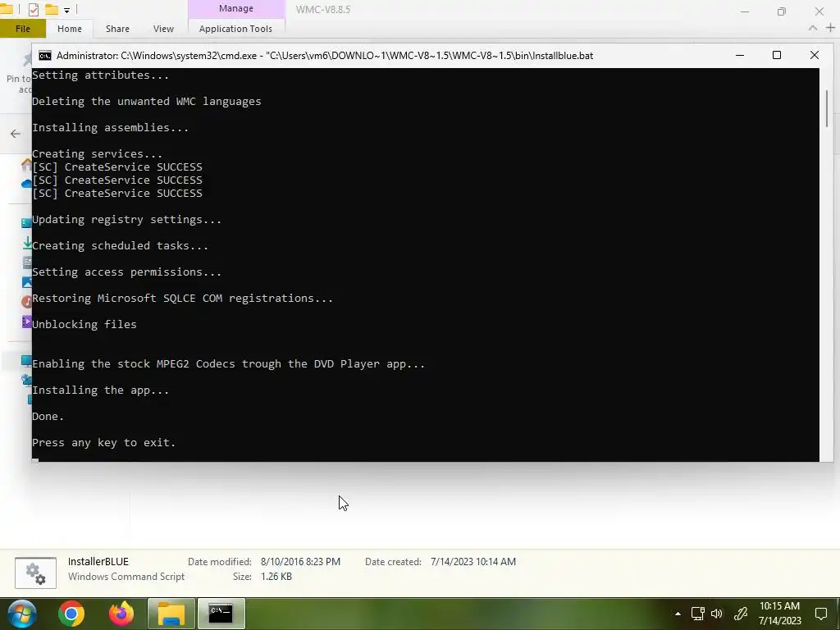Screen dimensions: 840x630
Task: Launch Google Chrome from the taskbar
Action: (71, 614)
